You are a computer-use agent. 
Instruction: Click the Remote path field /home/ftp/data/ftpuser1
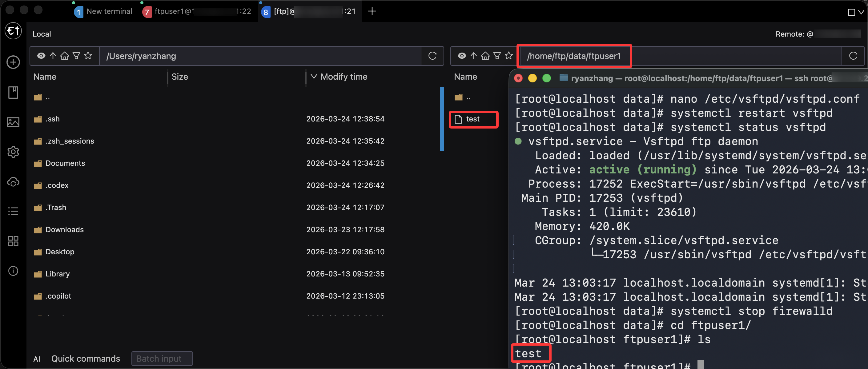(x=681, y=56)
